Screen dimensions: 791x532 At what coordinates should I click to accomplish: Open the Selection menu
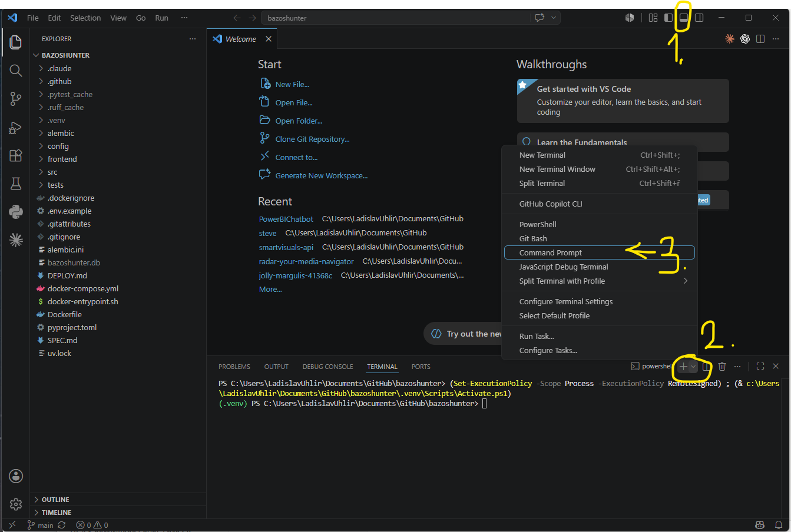click(x=85, y=18)
